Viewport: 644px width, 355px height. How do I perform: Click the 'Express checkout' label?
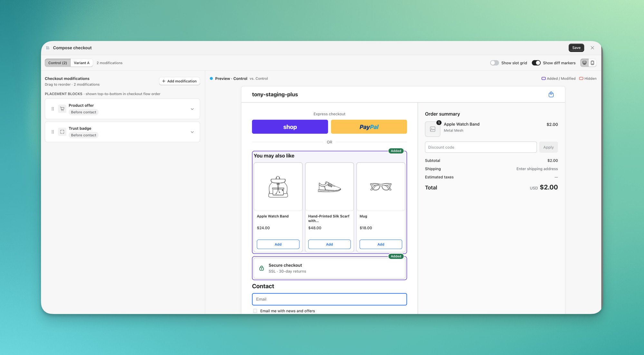click(329, 114)
